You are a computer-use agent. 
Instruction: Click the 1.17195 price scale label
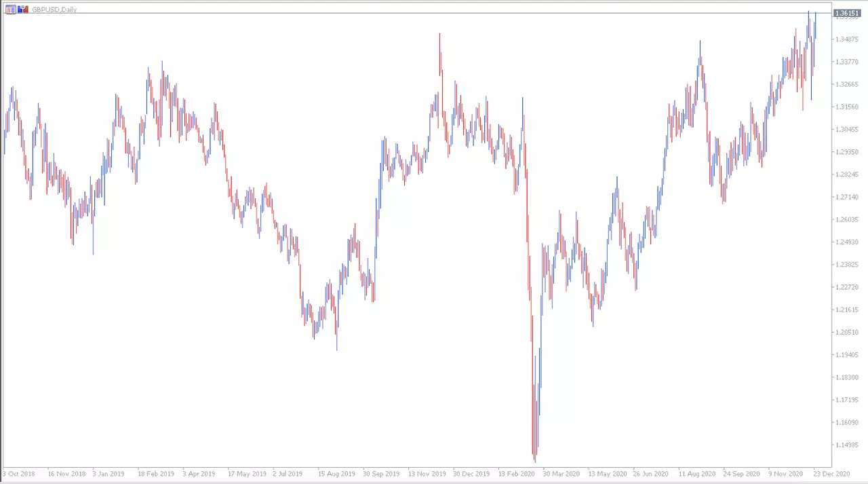(848, 400)
